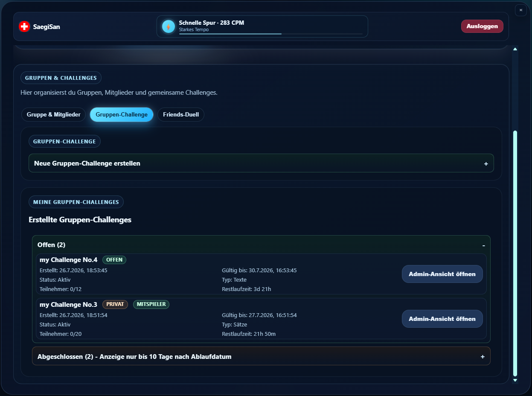Click 'Teilnehmer: 0/20' text
Screen dimensions: 532x396
click(61, 334)
